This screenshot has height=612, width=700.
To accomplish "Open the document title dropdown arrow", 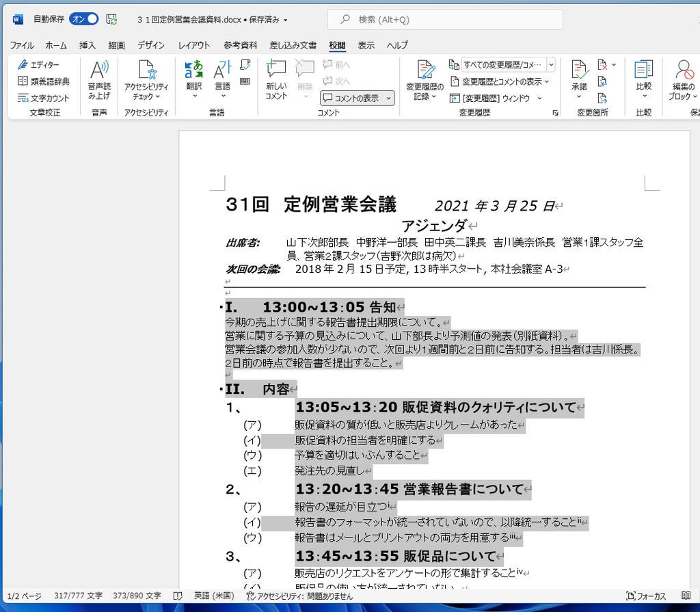I will [x=285, y=20].
